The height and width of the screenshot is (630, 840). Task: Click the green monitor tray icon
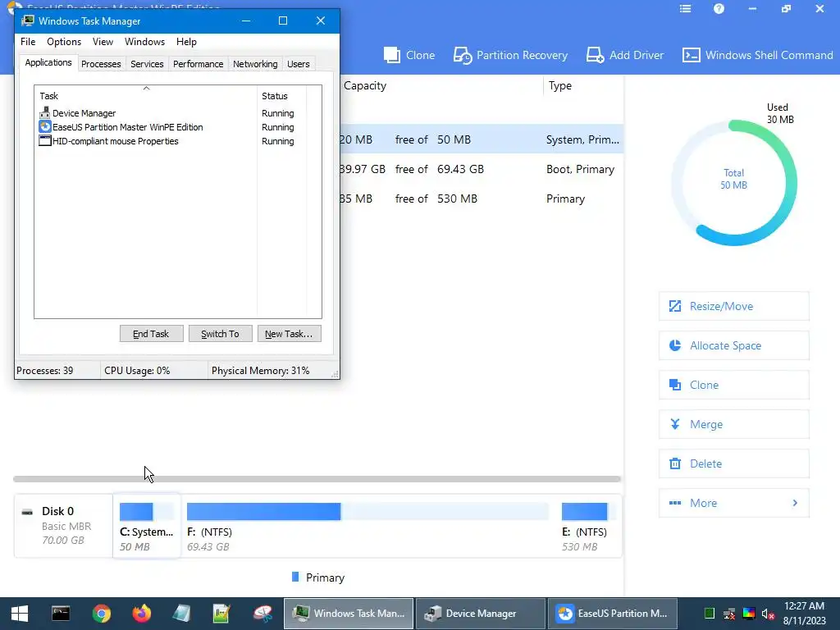[x=710, y=614]
